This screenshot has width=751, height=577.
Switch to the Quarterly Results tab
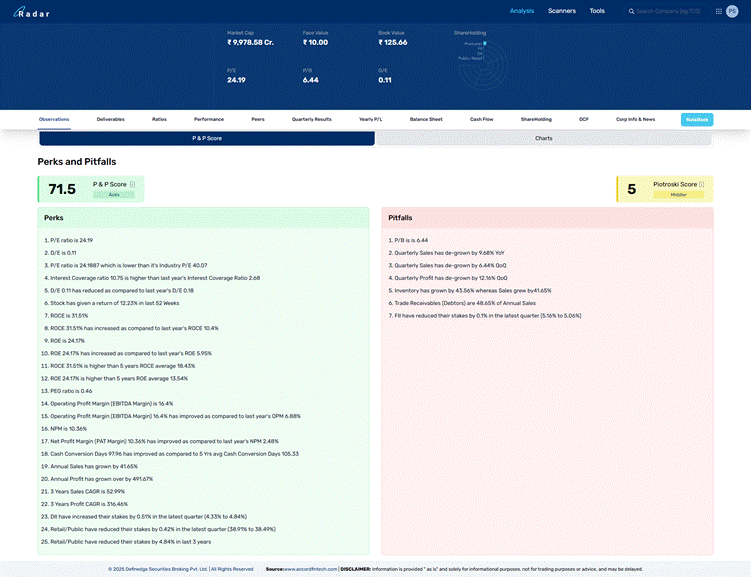point(312,119)
